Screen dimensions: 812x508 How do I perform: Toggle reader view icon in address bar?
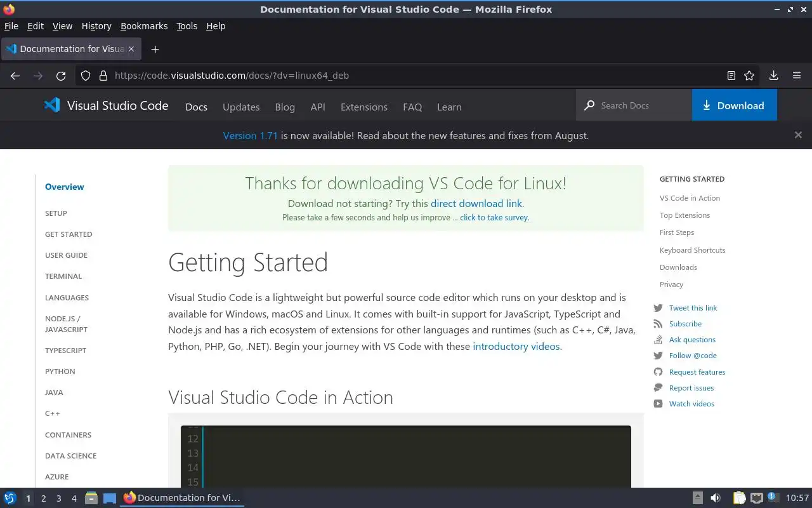pyautogui.click(x=731, y=76)
